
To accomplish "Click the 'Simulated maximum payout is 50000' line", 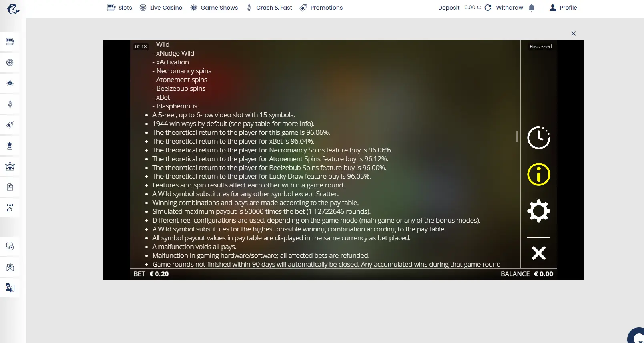I will (261, 211).
